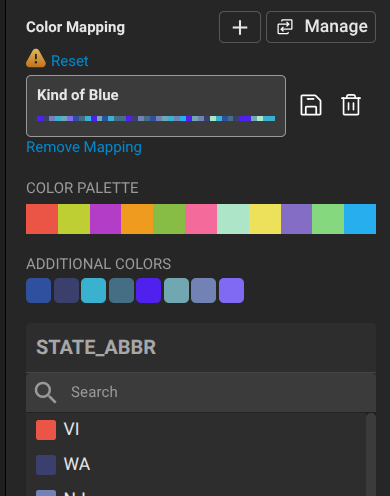390x496 pixels.
Task: Choose the cyan additional color swatch
Action: pos(93,291)
